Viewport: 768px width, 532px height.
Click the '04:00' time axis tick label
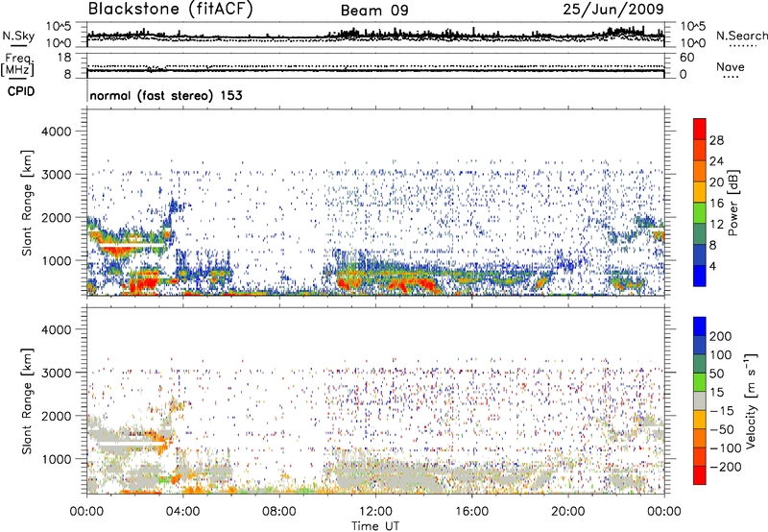click(x=182, y=512)
